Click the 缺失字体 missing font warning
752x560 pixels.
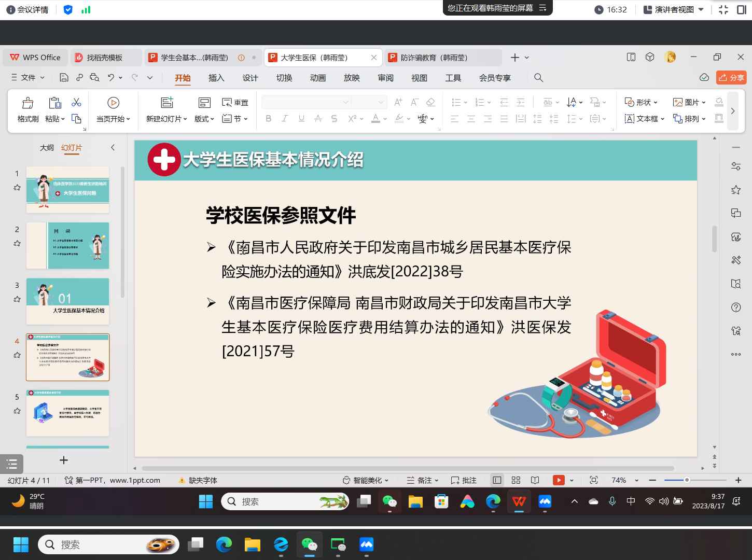[198, 480]
